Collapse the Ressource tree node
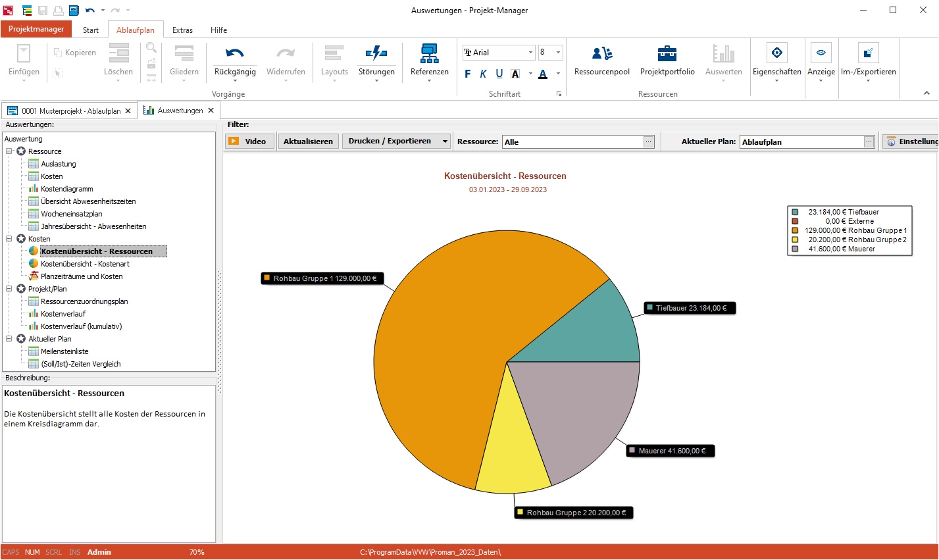The image size is (939, 560). (x=9, y=151)
